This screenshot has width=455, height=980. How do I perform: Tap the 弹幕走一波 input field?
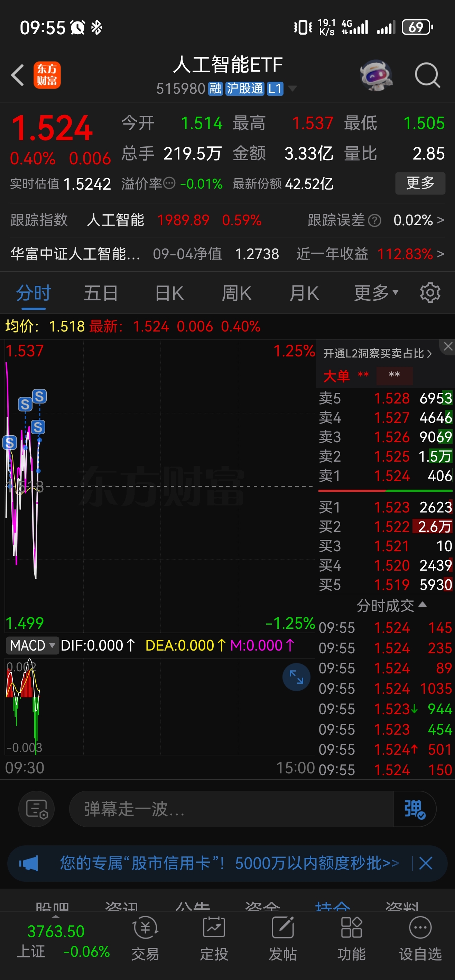coord(231,809)
